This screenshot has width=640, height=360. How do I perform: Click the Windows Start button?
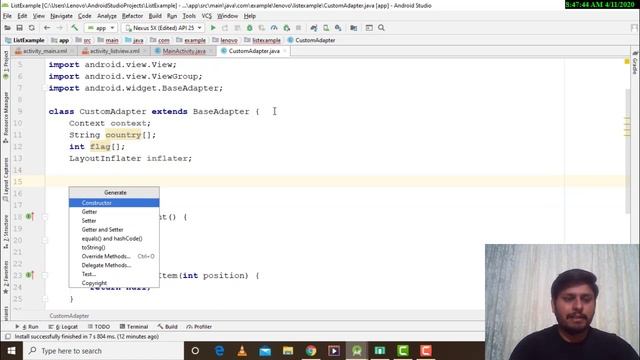(x=11, y=351)
